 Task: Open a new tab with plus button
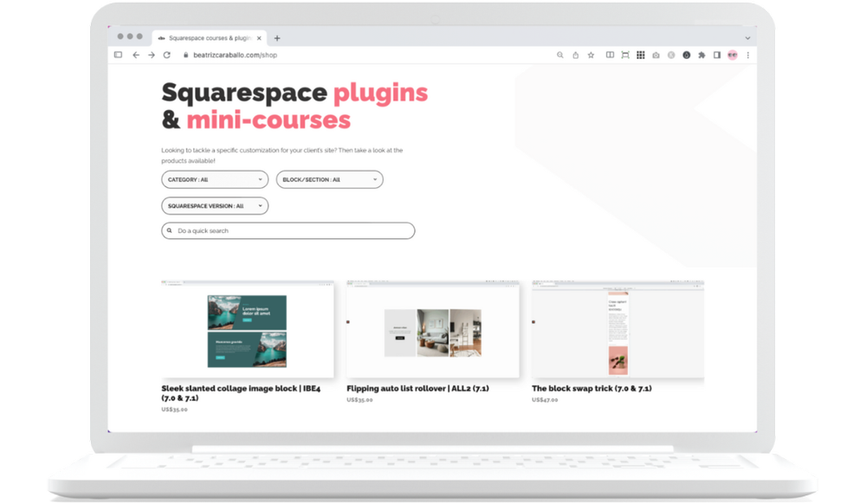click(x=277, y=38)
